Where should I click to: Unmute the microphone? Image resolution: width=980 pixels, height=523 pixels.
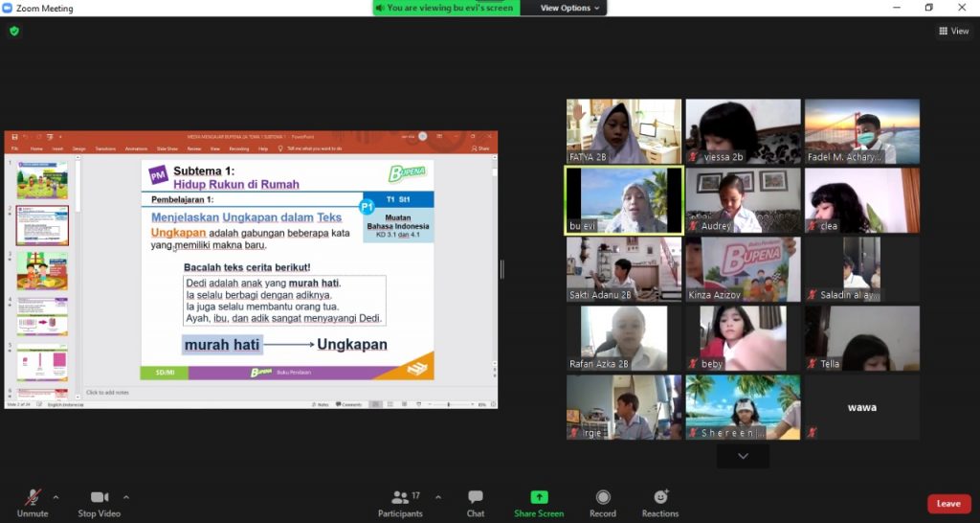tap(33, 504)
